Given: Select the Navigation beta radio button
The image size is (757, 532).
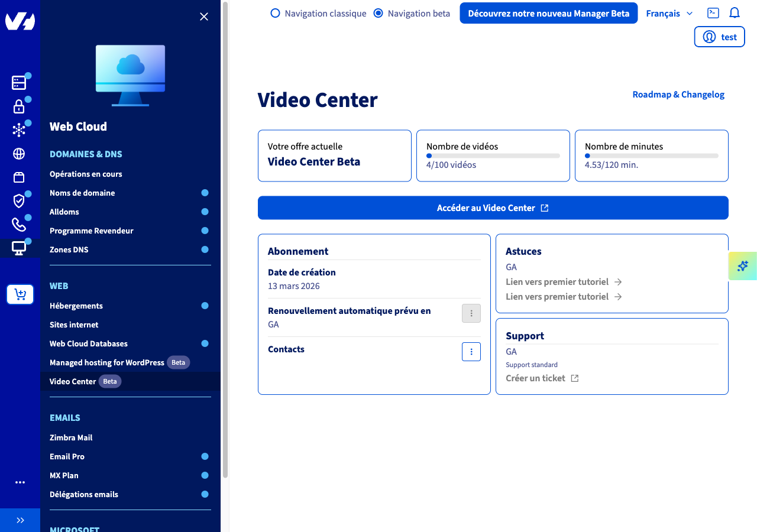Looking at the screenshot, I should [x=378, y=13].
